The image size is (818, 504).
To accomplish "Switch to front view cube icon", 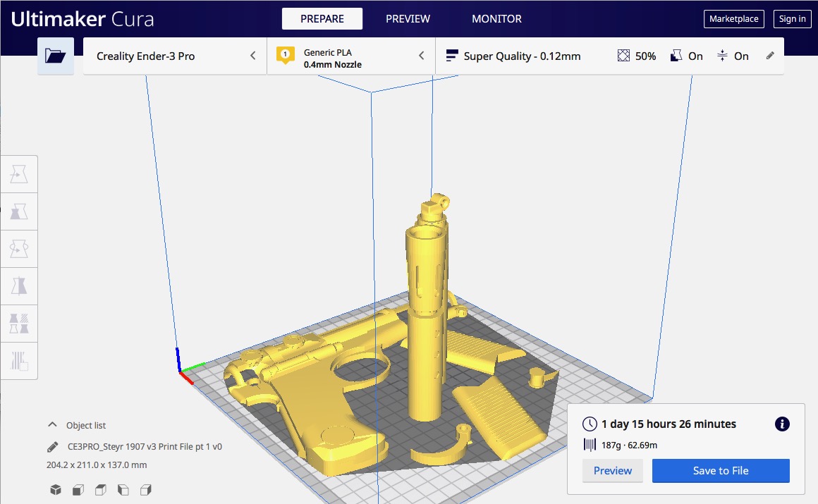I will coord(78,489).
